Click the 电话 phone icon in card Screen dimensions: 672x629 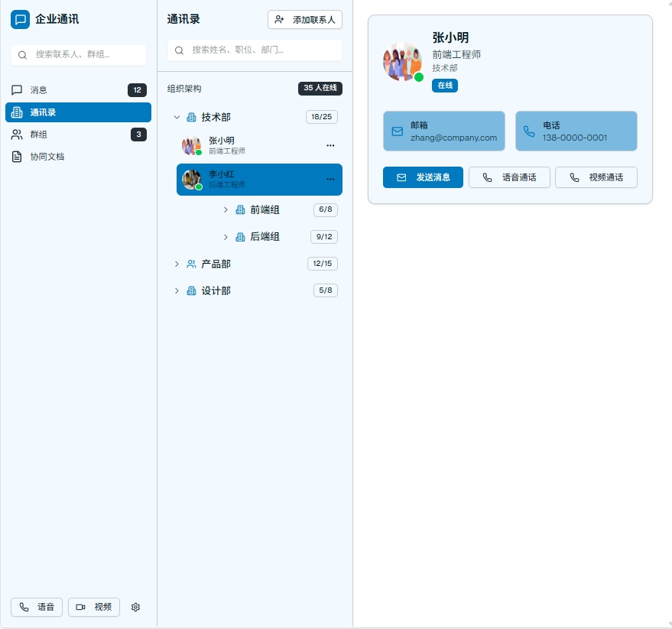529,131
